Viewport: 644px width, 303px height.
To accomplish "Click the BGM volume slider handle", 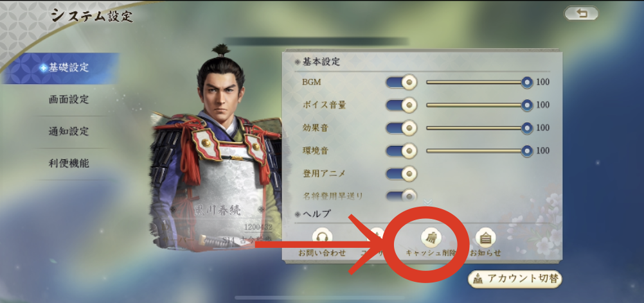I will pos(527,82).
